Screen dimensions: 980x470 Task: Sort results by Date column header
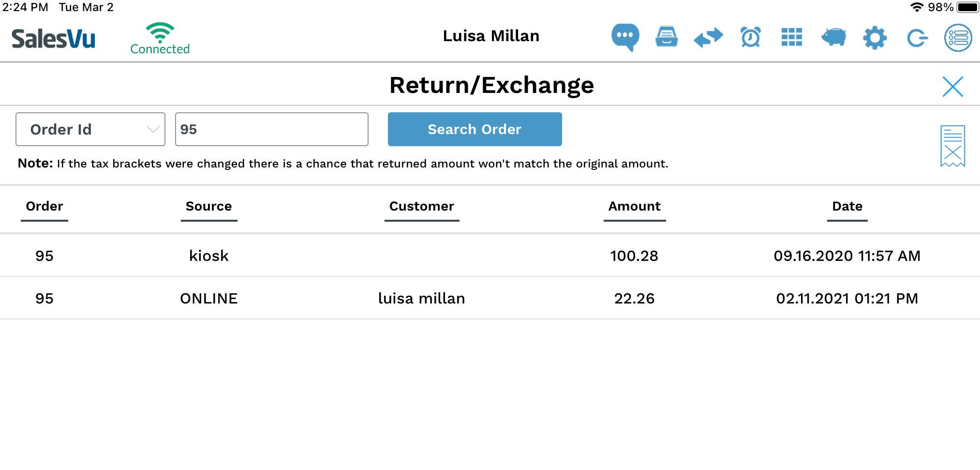tap(847, 207)
